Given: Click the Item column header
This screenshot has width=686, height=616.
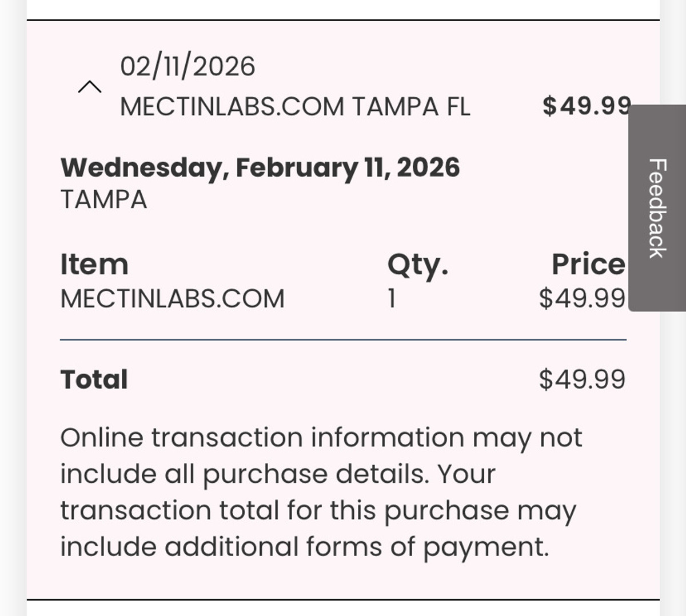Looking at the screenshot, I should point(94,264).
